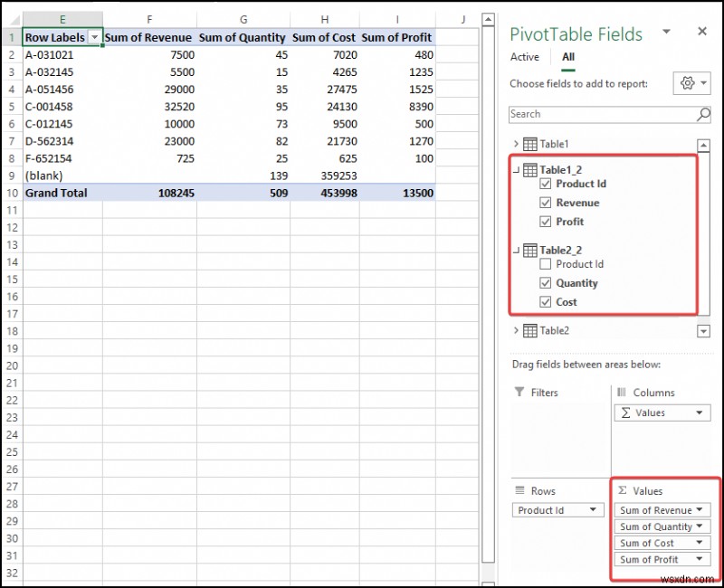
Task: Switch to the Active tab
Action: point(525,56)
